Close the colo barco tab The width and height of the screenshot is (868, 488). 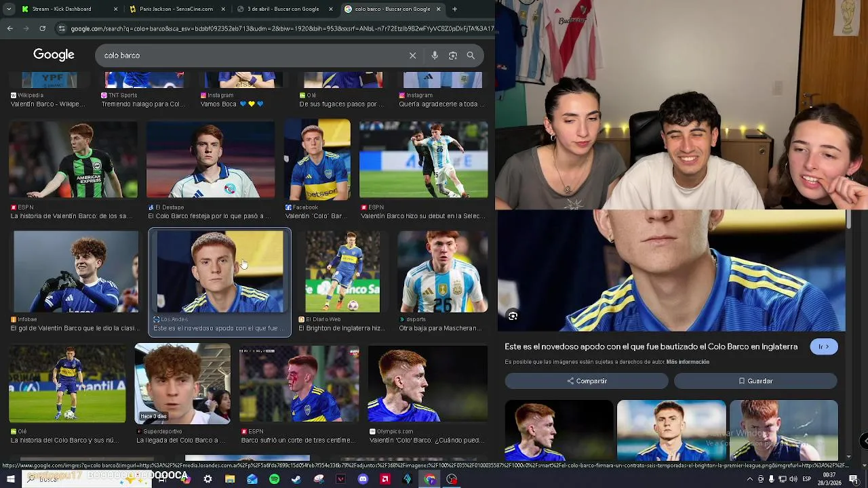tap(438, 9)
